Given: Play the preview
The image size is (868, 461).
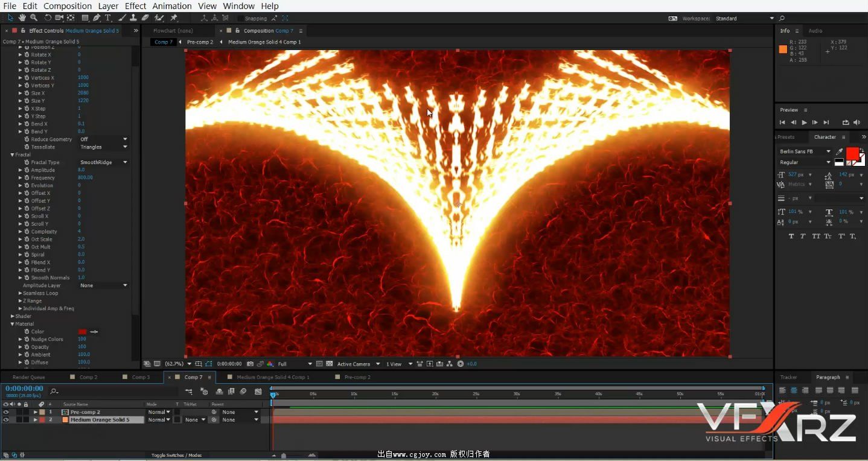Looking at the screenshot, I should tap(804, 122).
